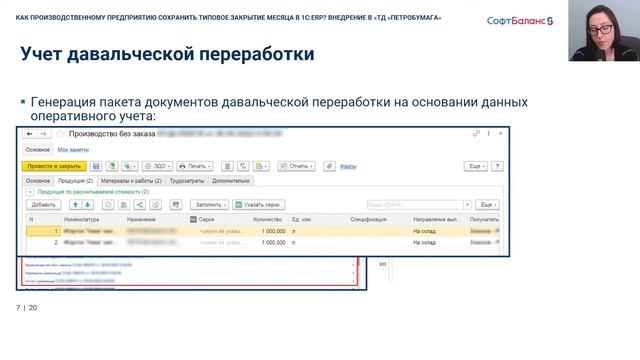Click row 1 quantity 1 000,000
The width and height of the screenshot is (640, 360).
point(273,231)
